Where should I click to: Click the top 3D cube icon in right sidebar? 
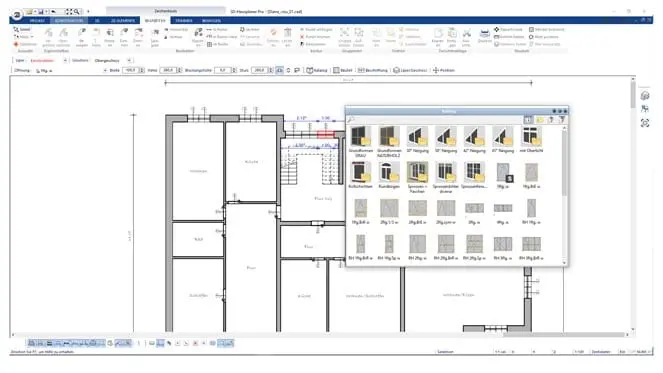645,96
